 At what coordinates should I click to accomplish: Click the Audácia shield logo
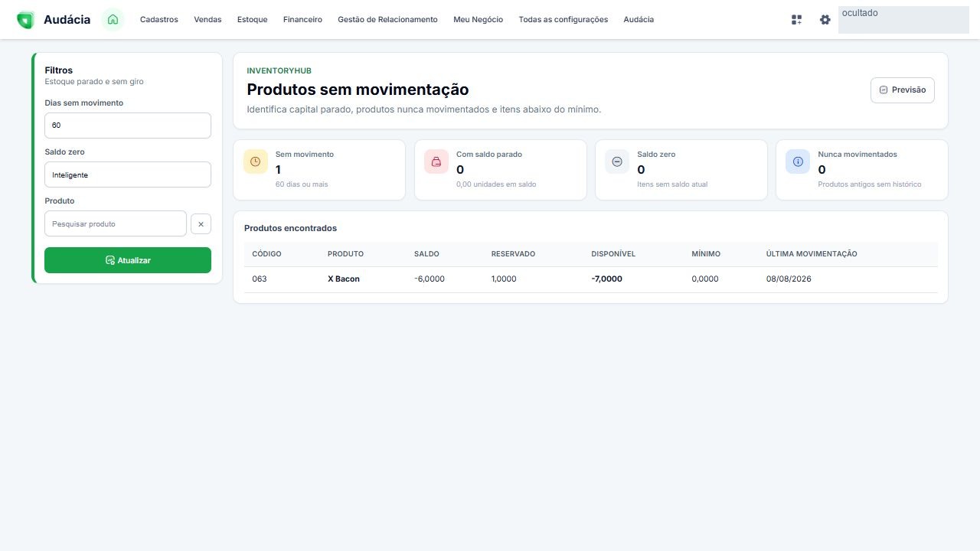(x=25, y=20)
